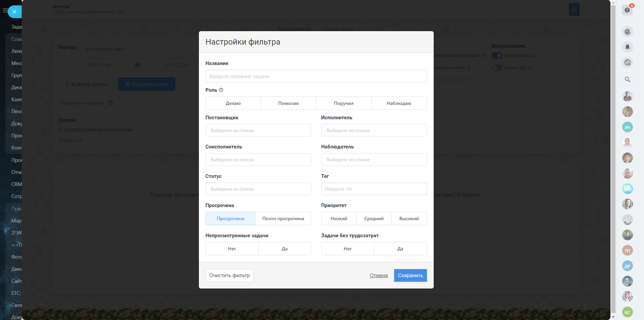Click the БС green avatar
Screen dimensions: 644x320
coord(627,312)
